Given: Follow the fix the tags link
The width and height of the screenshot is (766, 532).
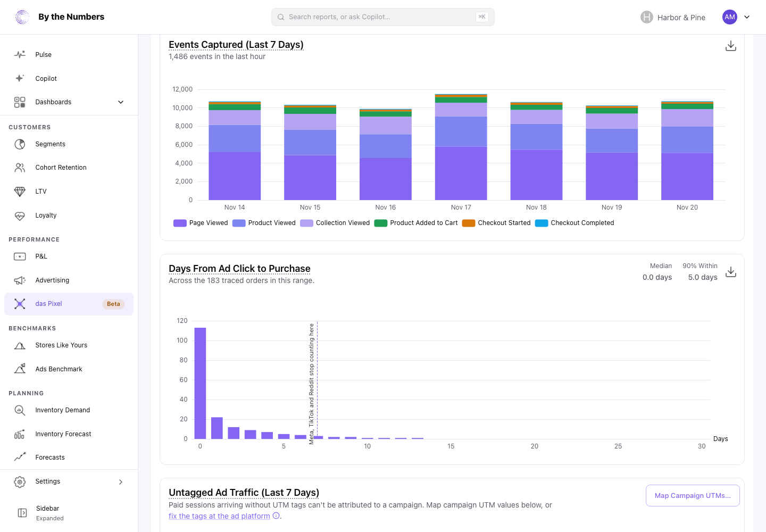Looking at the screenshot, I should [x=219, y=516].
